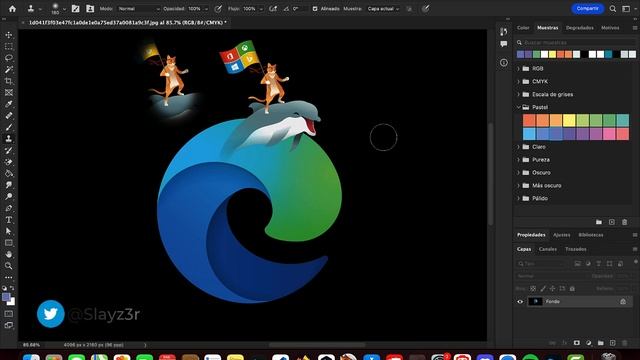Select the Hand tool
This screenshot has height=360, width=640.
[9, 254]
